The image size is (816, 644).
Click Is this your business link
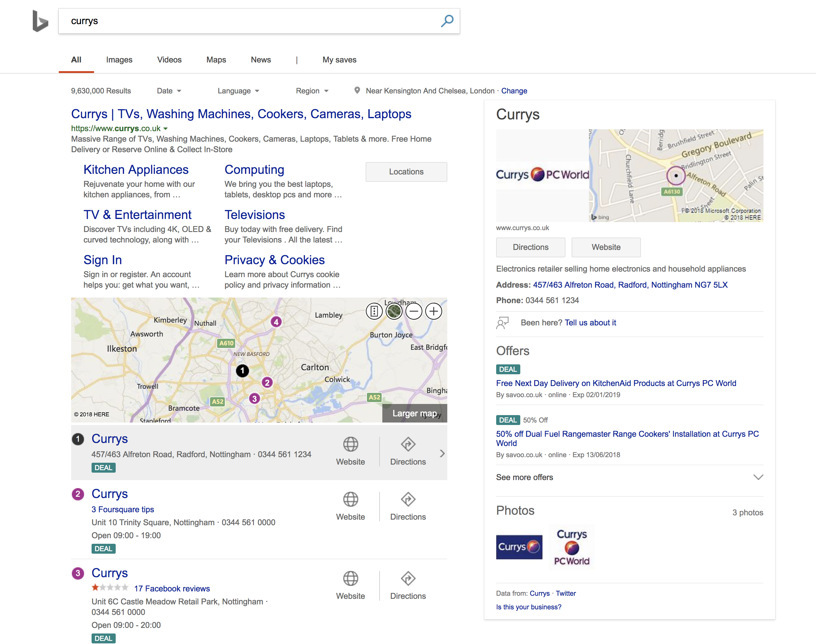pos(528,607)
